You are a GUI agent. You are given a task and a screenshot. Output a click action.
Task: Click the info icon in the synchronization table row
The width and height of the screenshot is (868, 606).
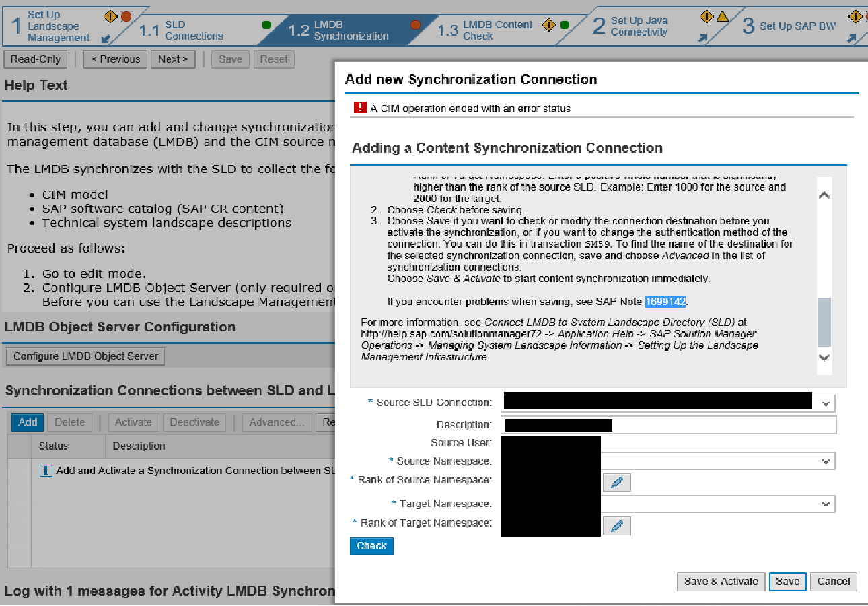[46, 471]
